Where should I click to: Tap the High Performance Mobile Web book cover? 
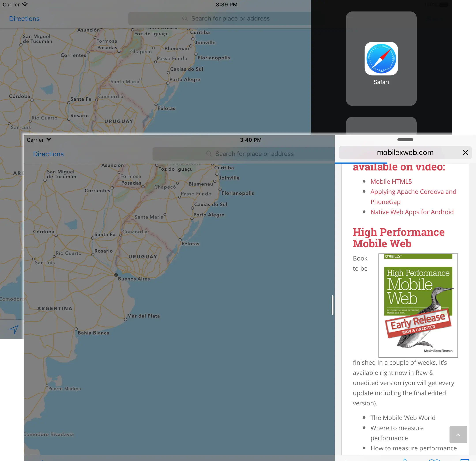418,305
